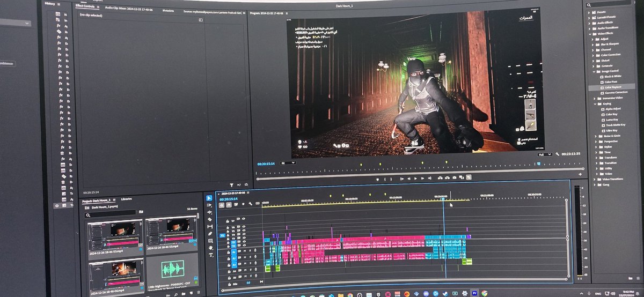This screenshot has width=644, height=297.
Task: Select the Slip tool
Action: pyautogui.click(x=210, y=227)
